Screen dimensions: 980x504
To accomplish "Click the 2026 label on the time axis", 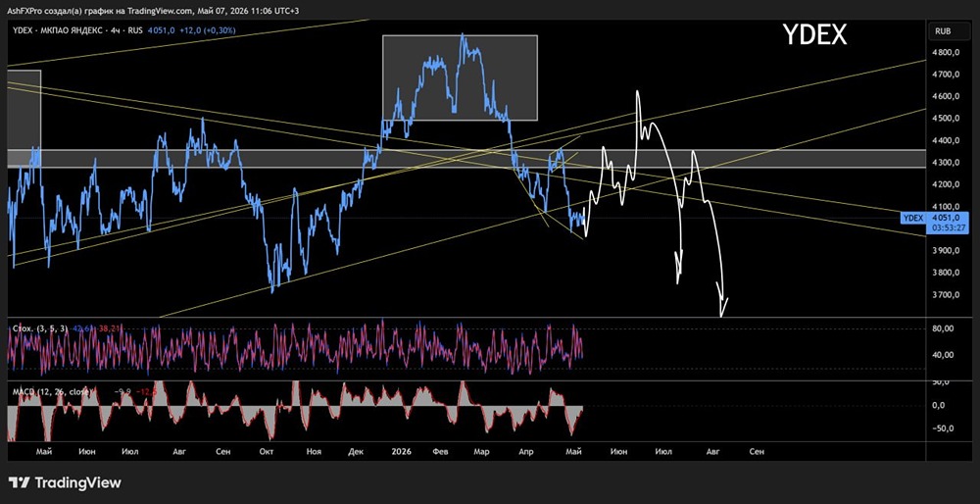I will (400, 451).
